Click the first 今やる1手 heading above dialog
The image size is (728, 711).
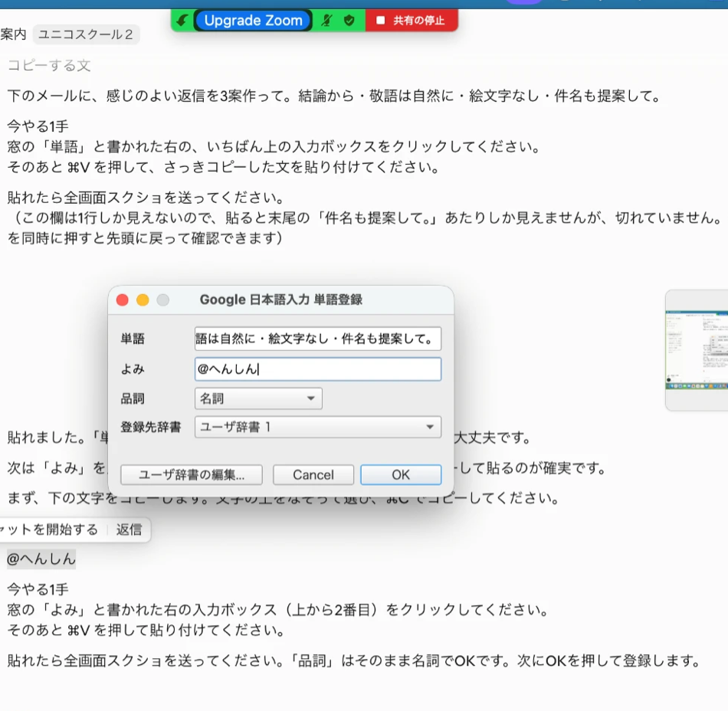tap(38, 126)
